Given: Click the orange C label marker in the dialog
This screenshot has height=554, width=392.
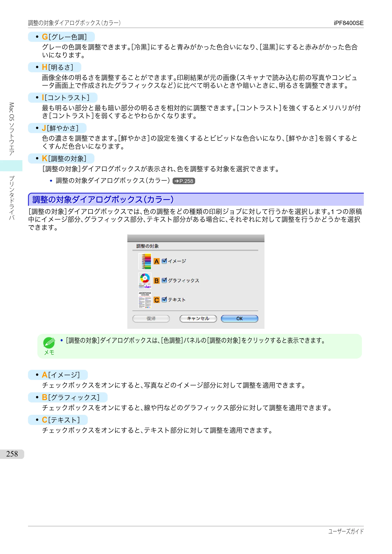Looking at the screenshot, I should pos(157,300).
